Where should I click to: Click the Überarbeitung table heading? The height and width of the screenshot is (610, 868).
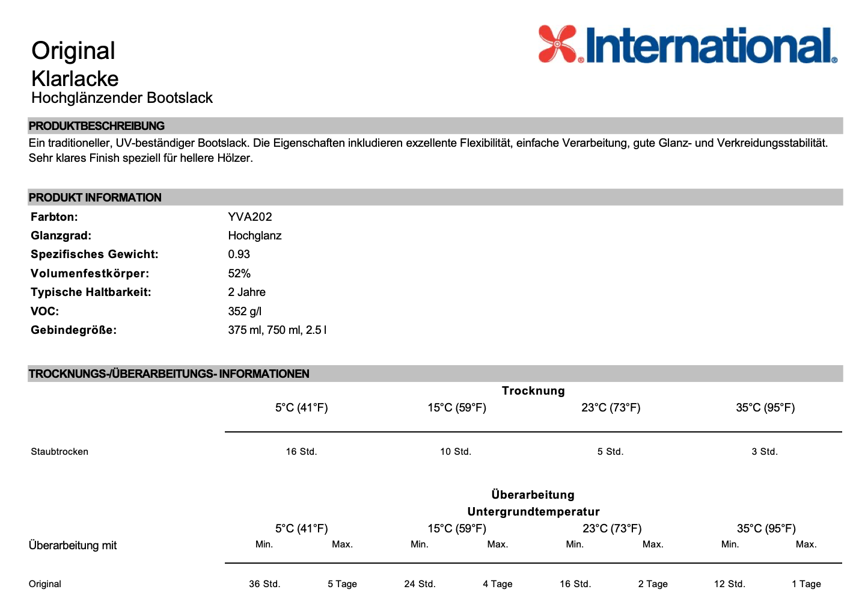click(533, 494)
